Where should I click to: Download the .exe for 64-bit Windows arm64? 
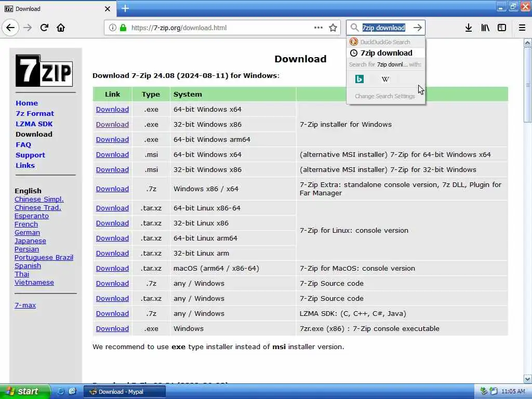[112, 139]
